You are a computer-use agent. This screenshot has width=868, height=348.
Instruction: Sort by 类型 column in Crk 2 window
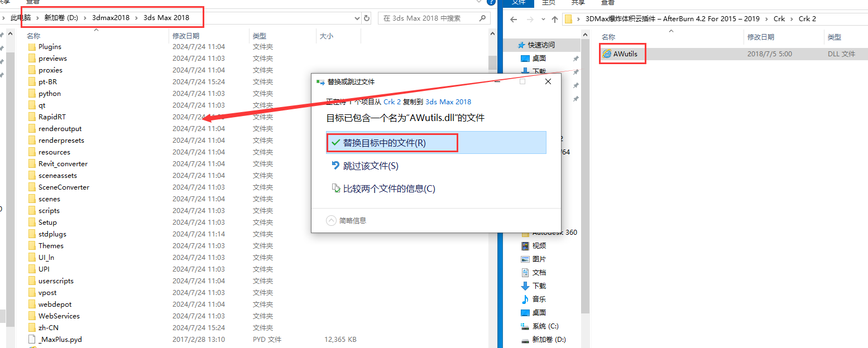tap(834, 37)
